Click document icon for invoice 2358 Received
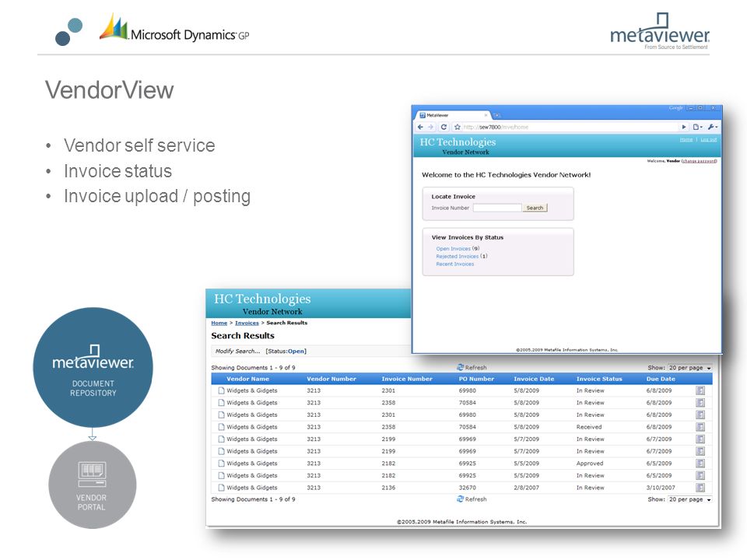 click(x=221, y=427)
